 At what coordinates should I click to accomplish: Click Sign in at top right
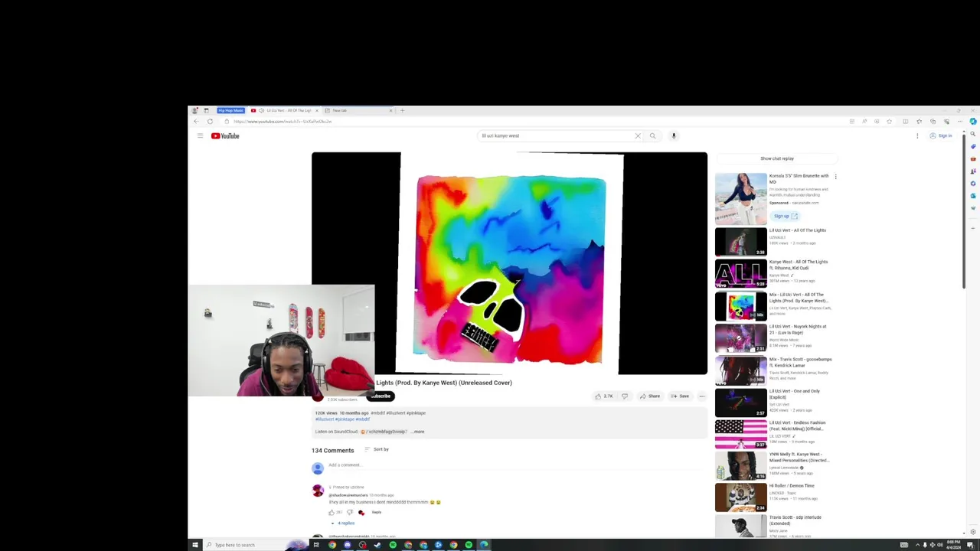(941, 136)
